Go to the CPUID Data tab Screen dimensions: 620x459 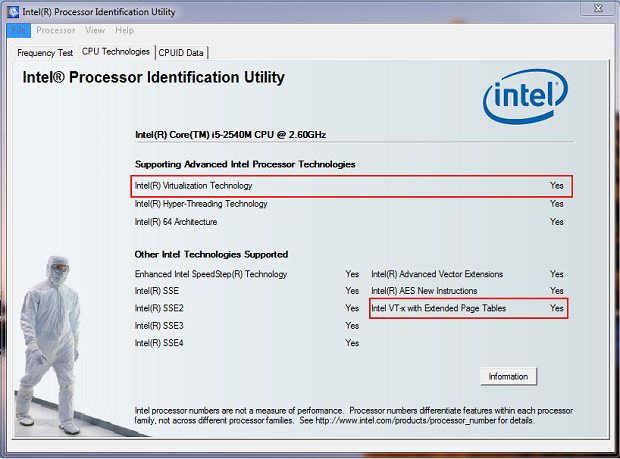(181, 53)
